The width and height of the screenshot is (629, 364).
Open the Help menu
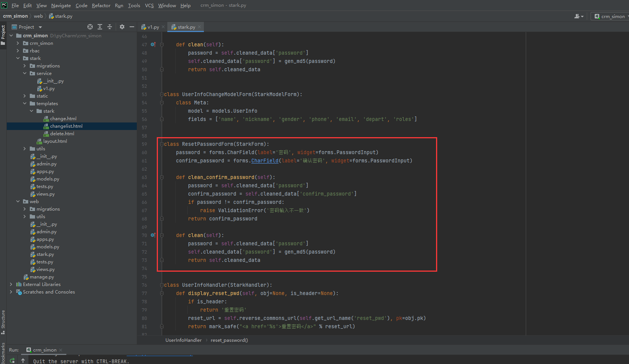click(x=185, y=5)
